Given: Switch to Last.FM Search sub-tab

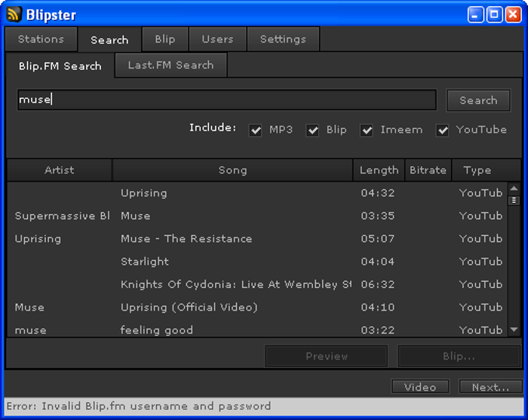Looking at the screenshot, I should coord(171,64).
